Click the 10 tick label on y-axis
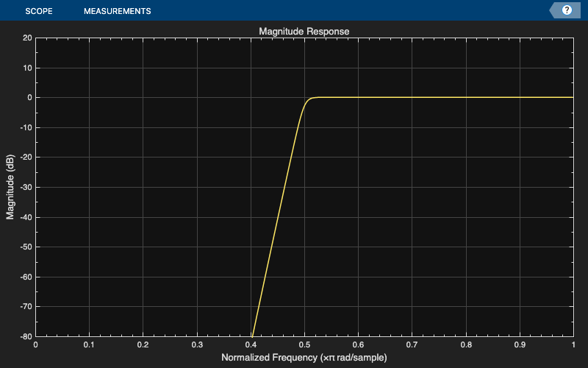Screen dimensions: 588x368 pyautogui.click(x=28, y=68)
